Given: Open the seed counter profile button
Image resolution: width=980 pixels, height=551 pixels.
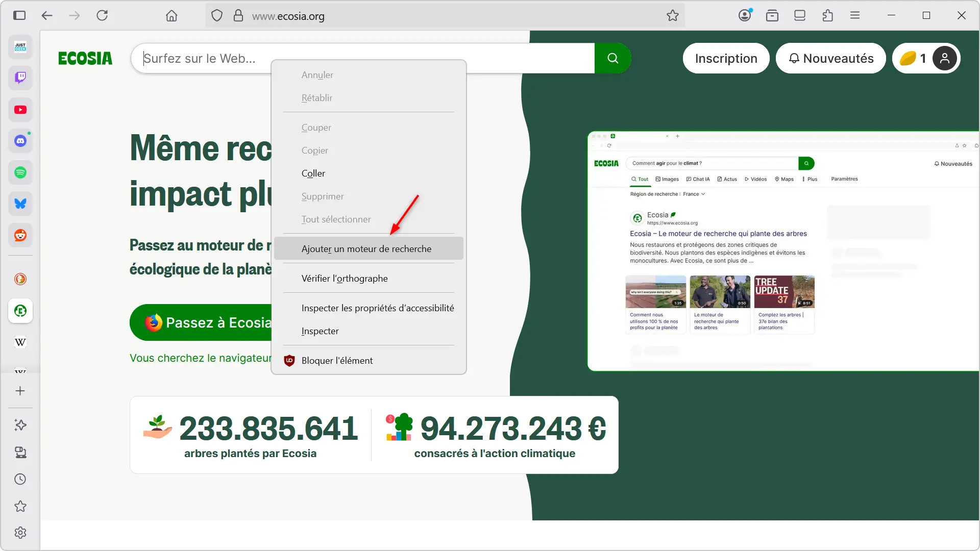Looking at the screenshot, I should (926, 58).
